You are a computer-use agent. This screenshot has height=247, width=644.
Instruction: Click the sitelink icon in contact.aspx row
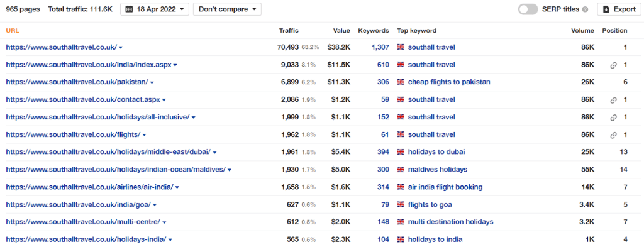[614, 100]
